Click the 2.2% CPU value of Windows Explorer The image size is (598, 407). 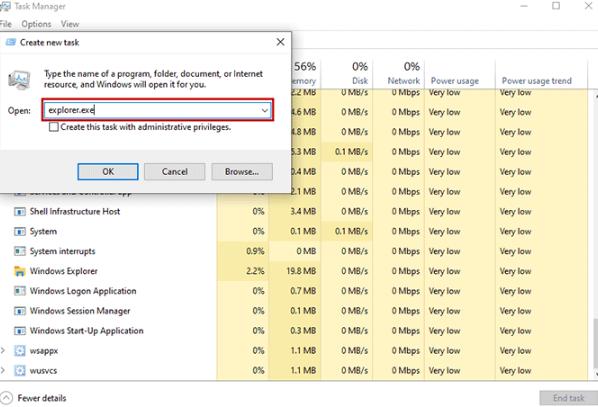coord(255,271)
